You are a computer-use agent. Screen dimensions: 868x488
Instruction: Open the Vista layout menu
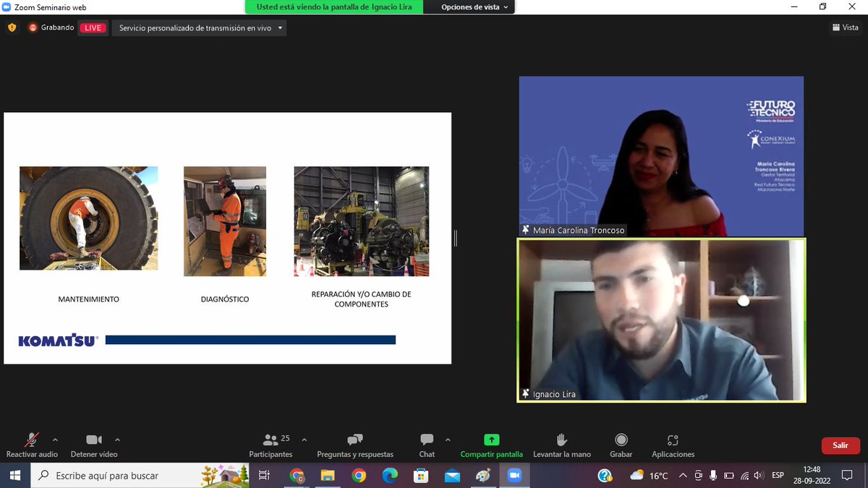(846, 27)
